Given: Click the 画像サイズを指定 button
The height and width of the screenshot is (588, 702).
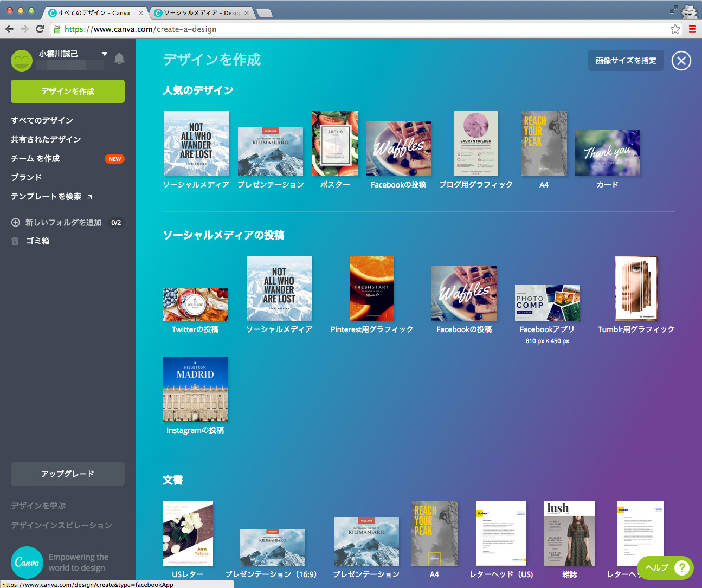Looking at the screenshot, I should 626,61.
